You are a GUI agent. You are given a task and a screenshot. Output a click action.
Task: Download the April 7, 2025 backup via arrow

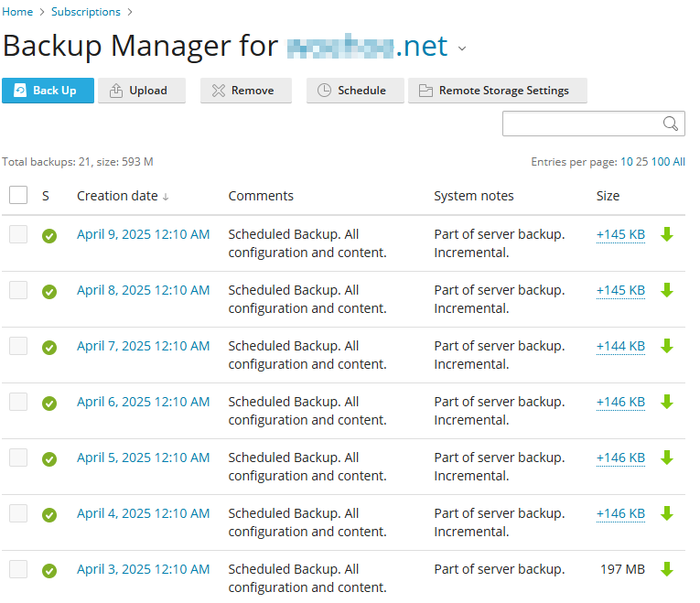(x=667, y=346)
